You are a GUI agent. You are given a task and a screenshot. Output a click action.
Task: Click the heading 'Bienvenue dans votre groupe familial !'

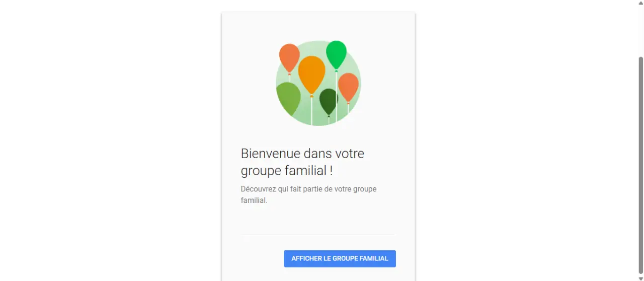[x=302, y=162]
